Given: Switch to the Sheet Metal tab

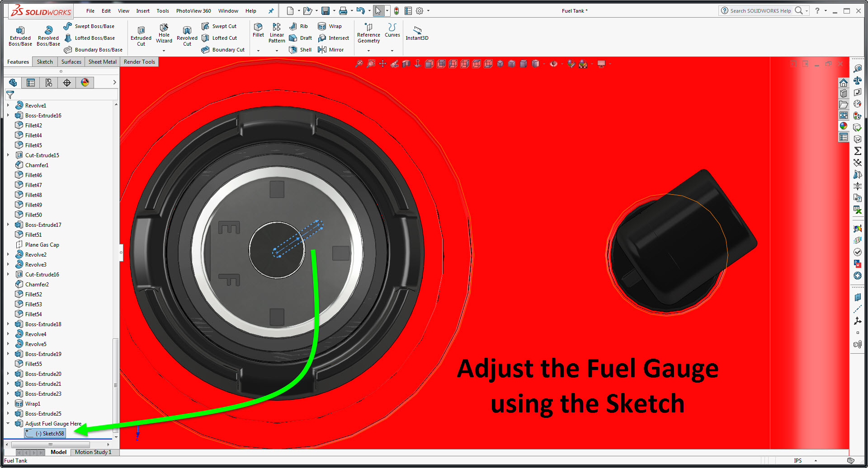Looking at the screenshot, I should click(x=103, y=62).
